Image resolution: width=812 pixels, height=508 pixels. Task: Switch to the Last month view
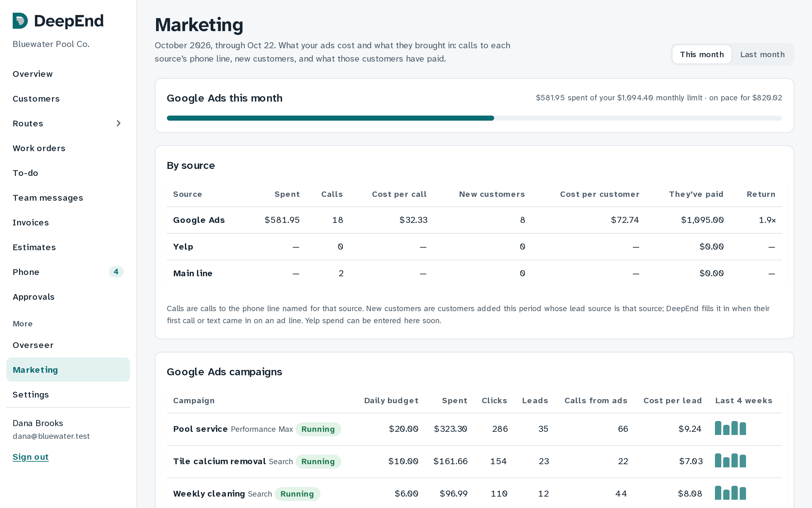coord(762,54)
